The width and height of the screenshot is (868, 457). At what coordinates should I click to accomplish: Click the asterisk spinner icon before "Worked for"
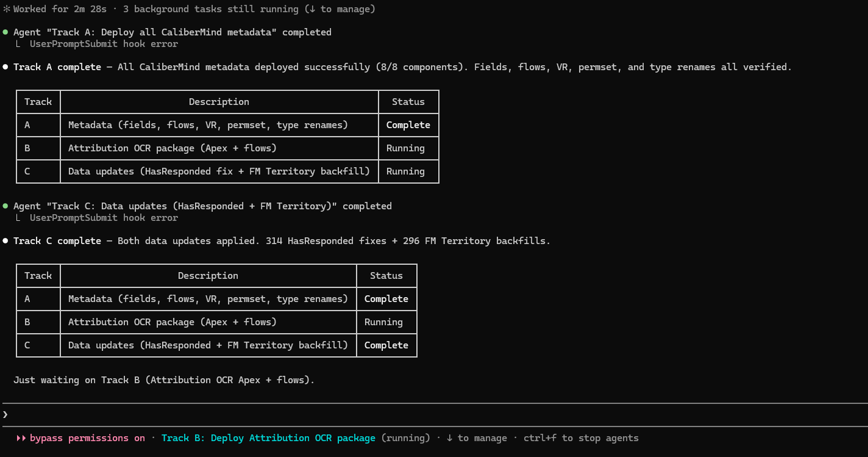[7, 9]
